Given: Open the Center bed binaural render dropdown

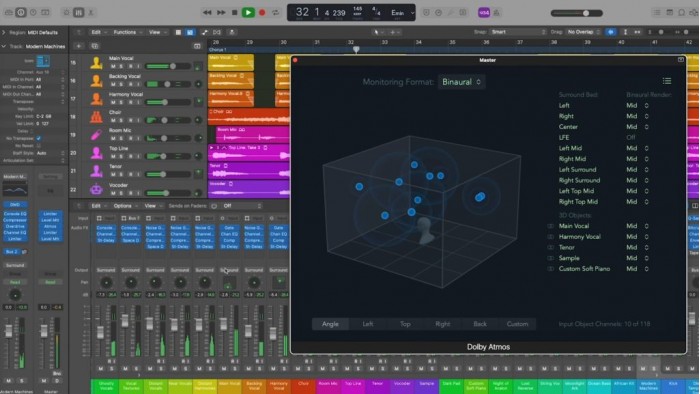Looking at the screenshot, I should 638,127.
